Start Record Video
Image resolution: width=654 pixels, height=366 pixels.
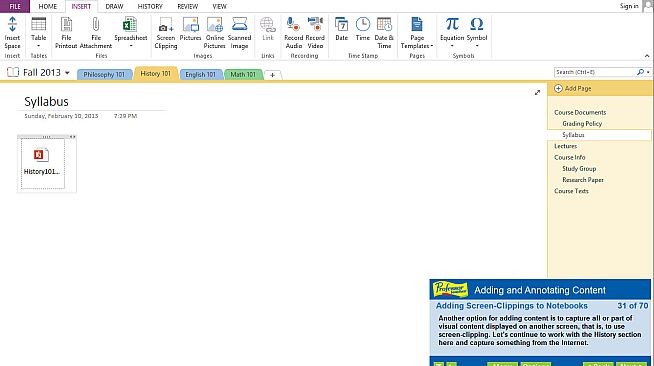tap(315, 33)
